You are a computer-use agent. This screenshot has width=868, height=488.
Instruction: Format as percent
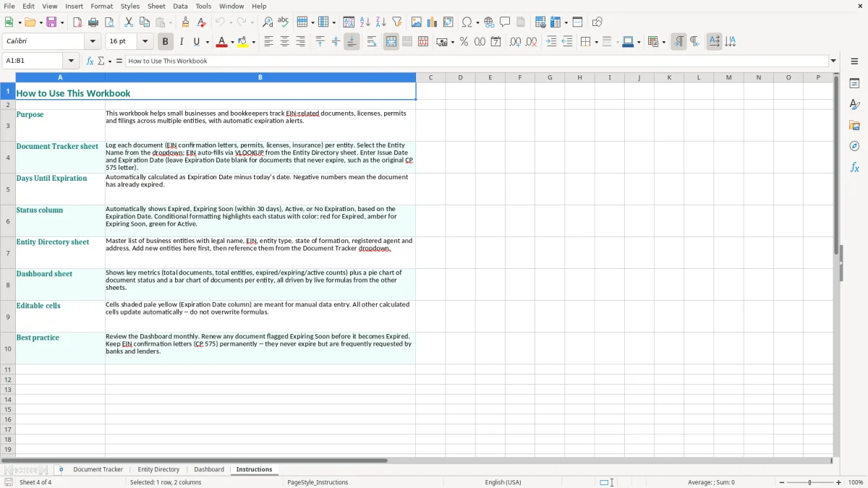click(464, 42)
